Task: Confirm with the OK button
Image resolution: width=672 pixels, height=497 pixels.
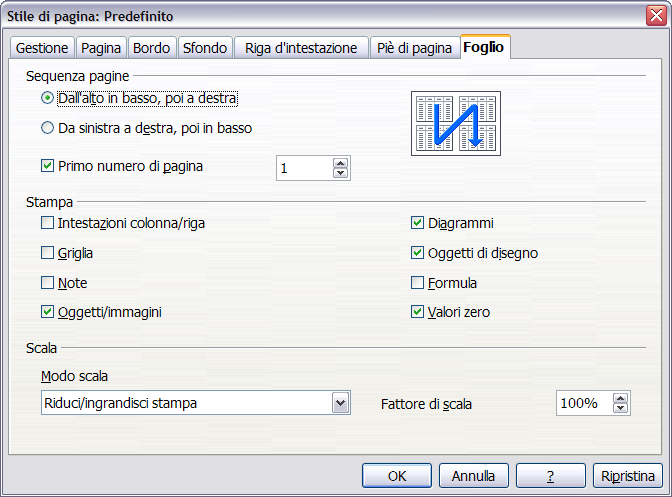Action: [x=397, y=476]
